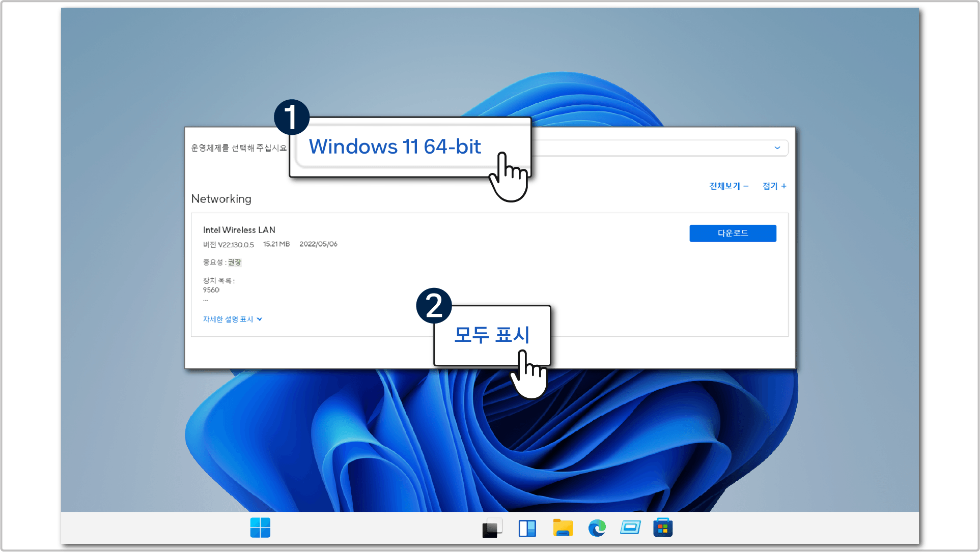980x554 pixels.
Task: Open the Windows Start menu
Action: point(260,528)
